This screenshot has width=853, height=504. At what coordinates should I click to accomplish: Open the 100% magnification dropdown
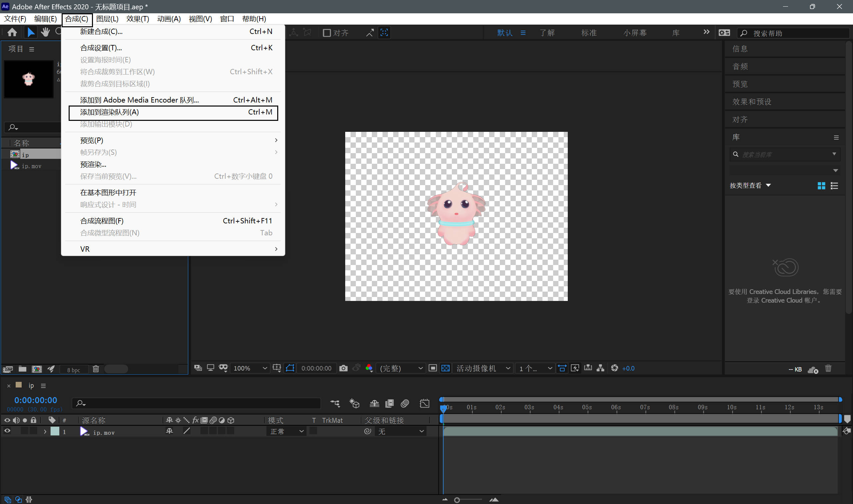(x=250, y=368)
